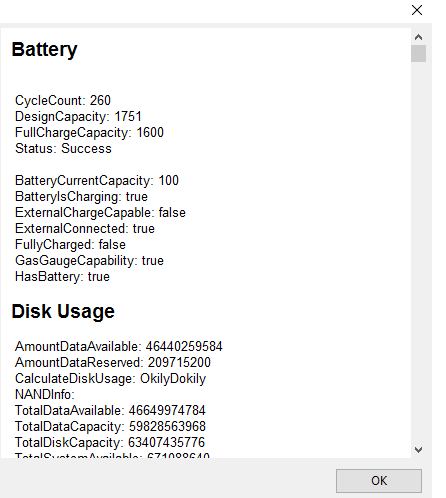Click the scrollbar up arrow
The height and width of the screenshot is (498, 446).
pos(418,37)
